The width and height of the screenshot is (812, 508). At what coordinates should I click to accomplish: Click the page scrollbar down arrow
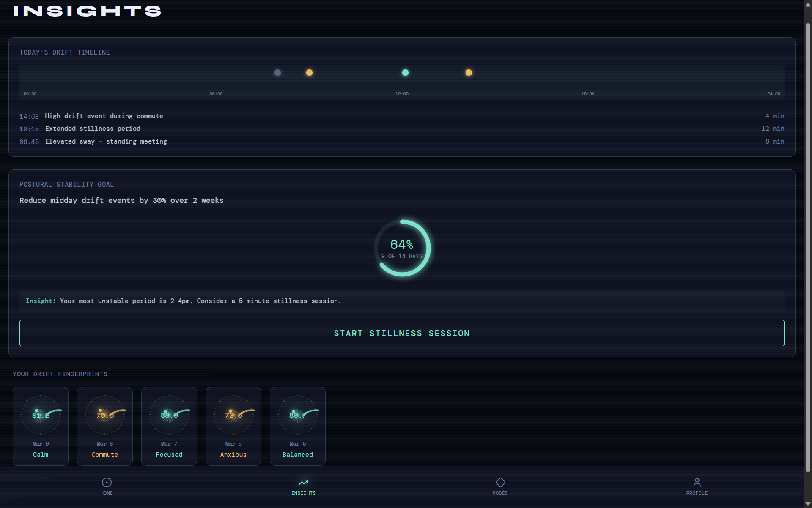(x=808, y=503)
